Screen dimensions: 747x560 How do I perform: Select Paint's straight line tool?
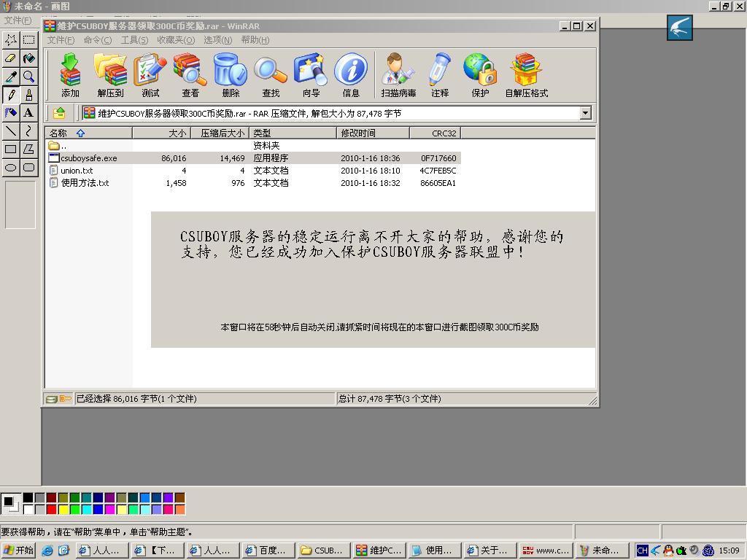click(x=11, y=131)
